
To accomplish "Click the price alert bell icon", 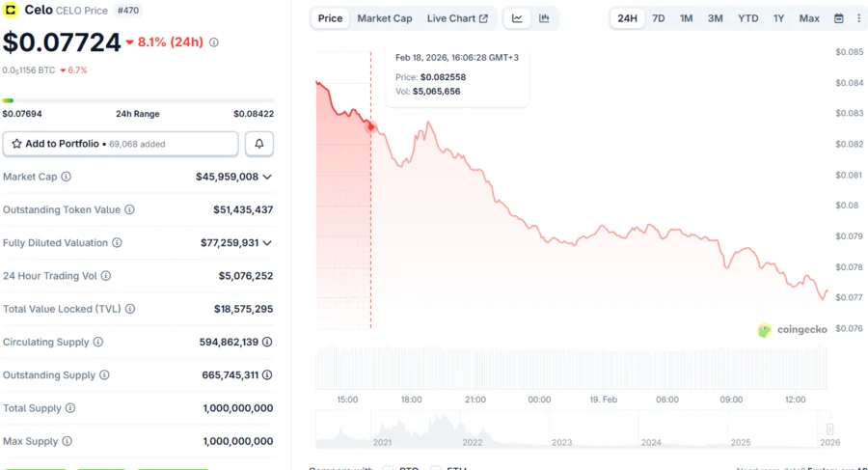I will tap(258, 144).
